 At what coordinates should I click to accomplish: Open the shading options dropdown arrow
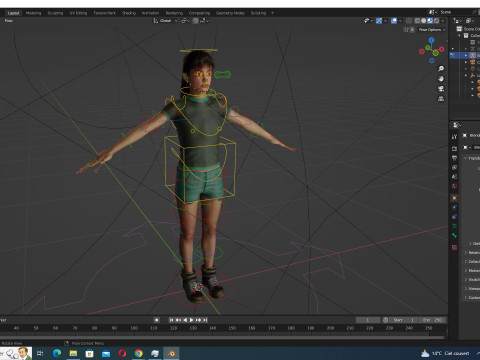click(x=443, y=21)
